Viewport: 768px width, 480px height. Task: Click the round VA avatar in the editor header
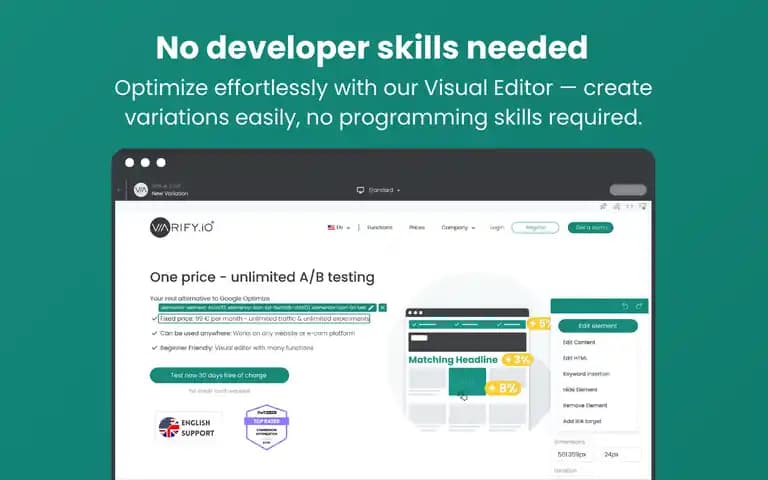(141, 190)
